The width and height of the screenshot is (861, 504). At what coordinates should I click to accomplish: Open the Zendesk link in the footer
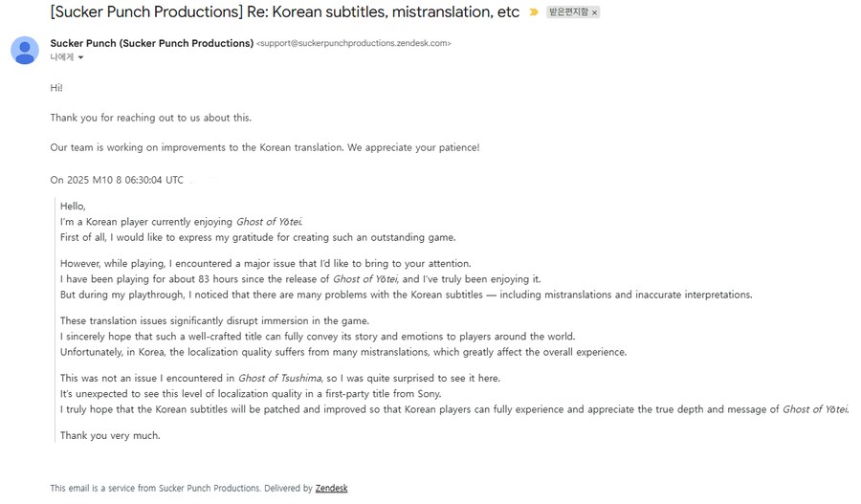point(331,489)
